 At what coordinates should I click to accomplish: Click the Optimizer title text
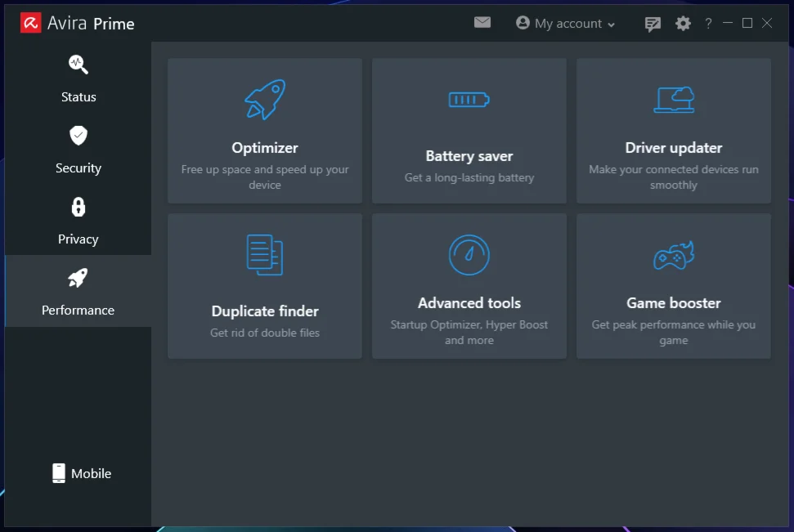click(265, 148)
